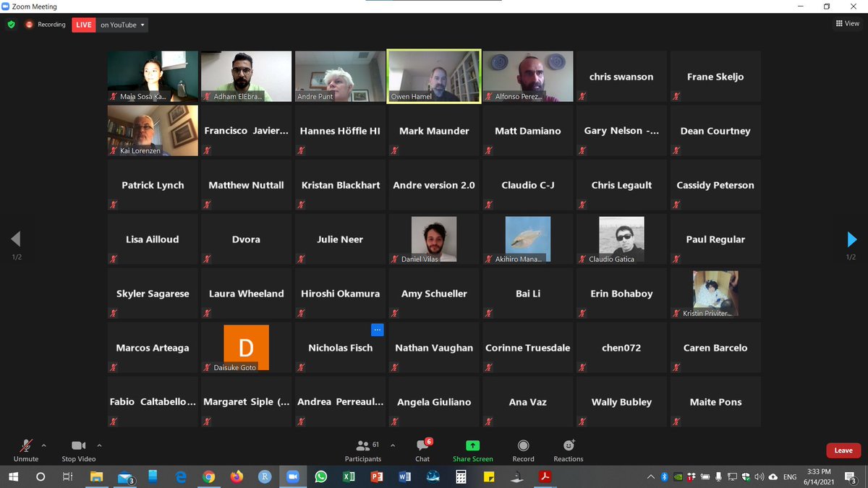Click Daniel Vilas profile picture

(434, 239)
